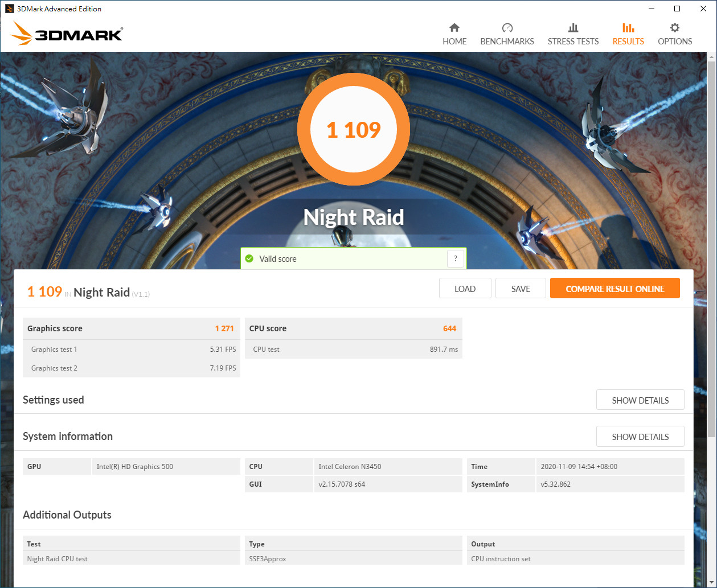Expand System information with SHOW DETAILS
The image size is (717, 588).
pos(640,437)
